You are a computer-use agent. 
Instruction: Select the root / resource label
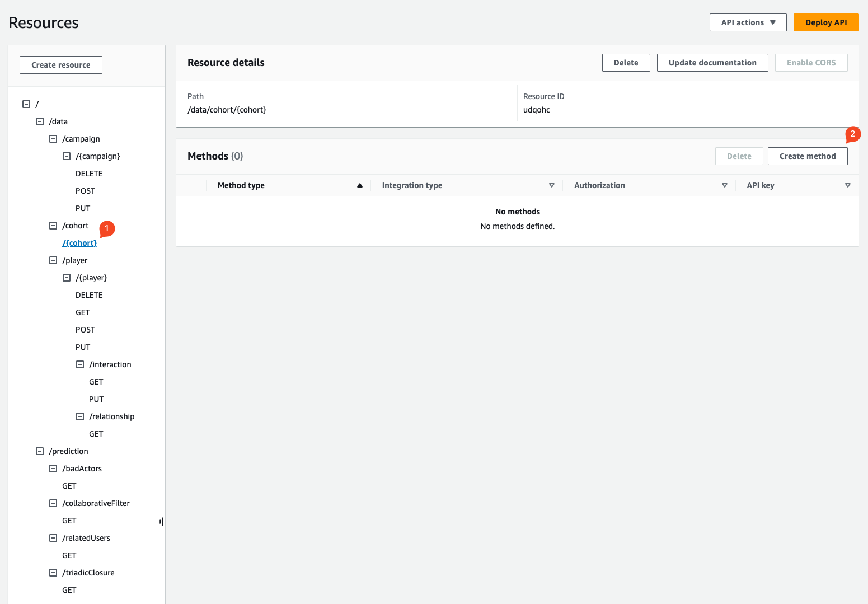point(37,104)
